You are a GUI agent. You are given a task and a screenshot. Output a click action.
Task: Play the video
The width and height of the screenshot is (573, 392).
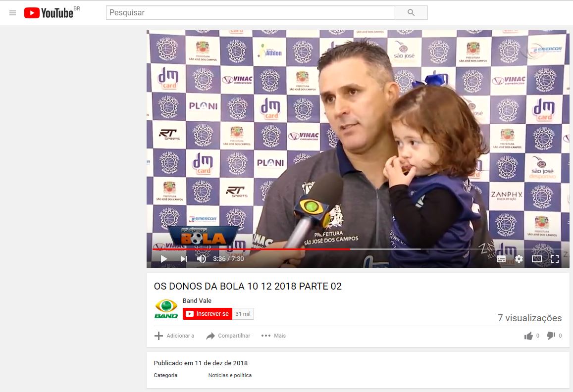[x=163, y=258]
